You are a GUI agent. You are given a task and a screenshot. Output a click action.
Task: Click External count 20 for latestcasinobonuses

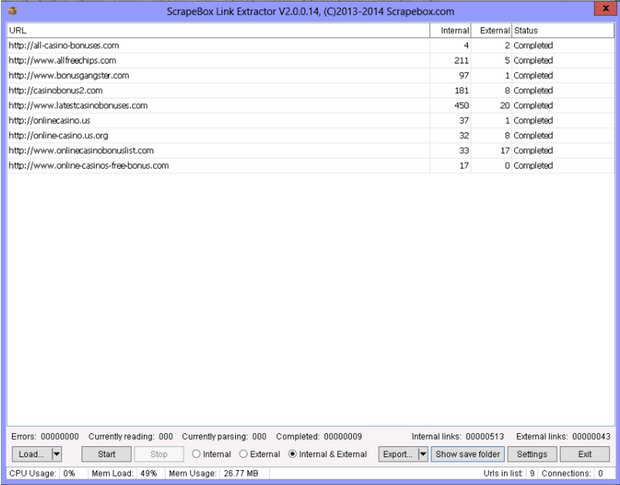505,106
